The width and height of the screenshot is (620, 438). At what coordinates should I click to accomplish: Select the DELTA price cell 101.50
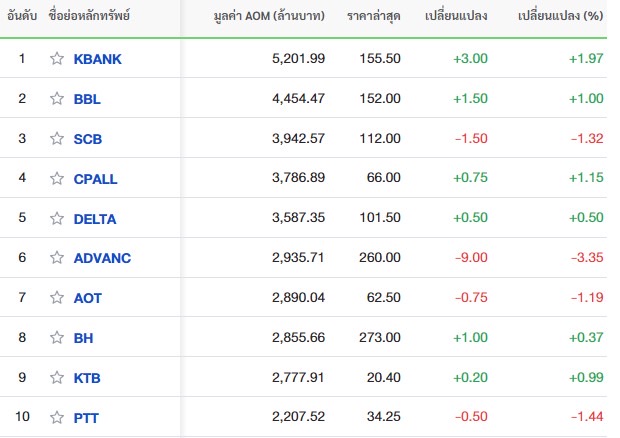tap(380, 217)
